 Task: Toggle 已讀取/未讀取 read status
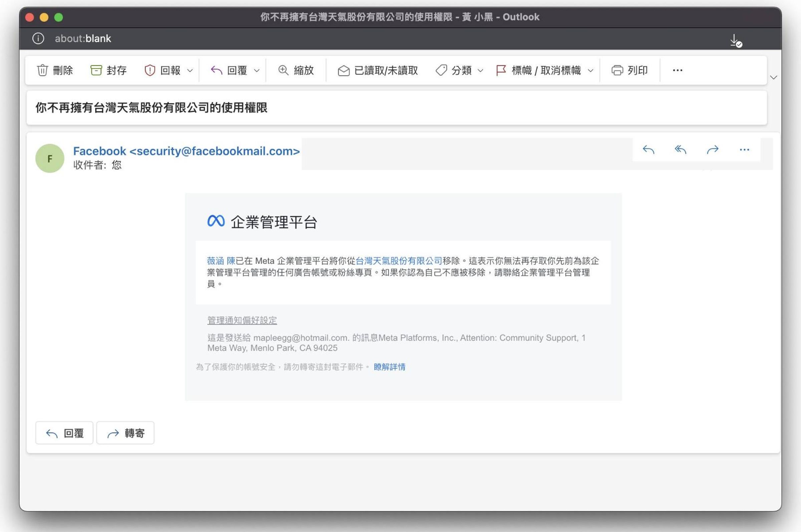coord(378,70)
